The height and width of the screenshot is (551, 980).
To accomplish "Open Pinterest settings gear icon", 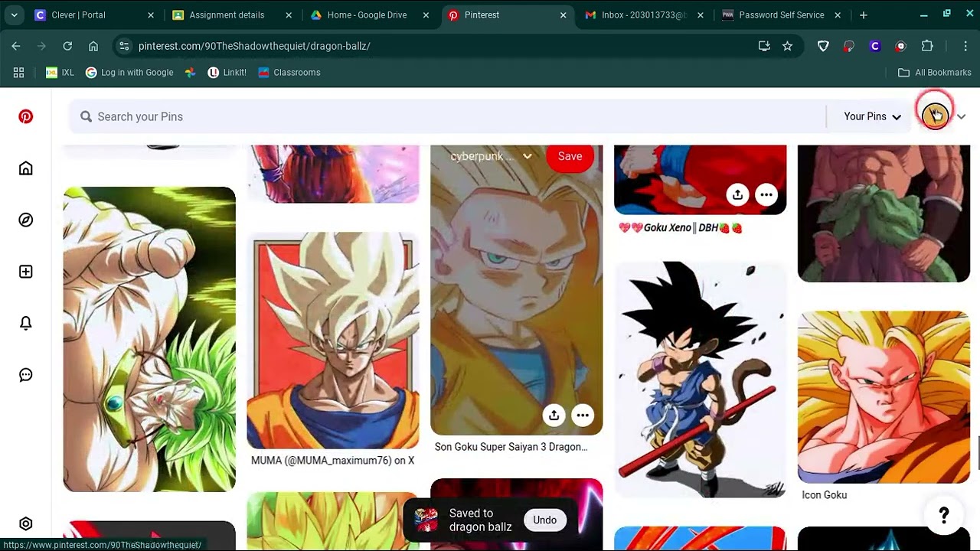I will point(26,523).
